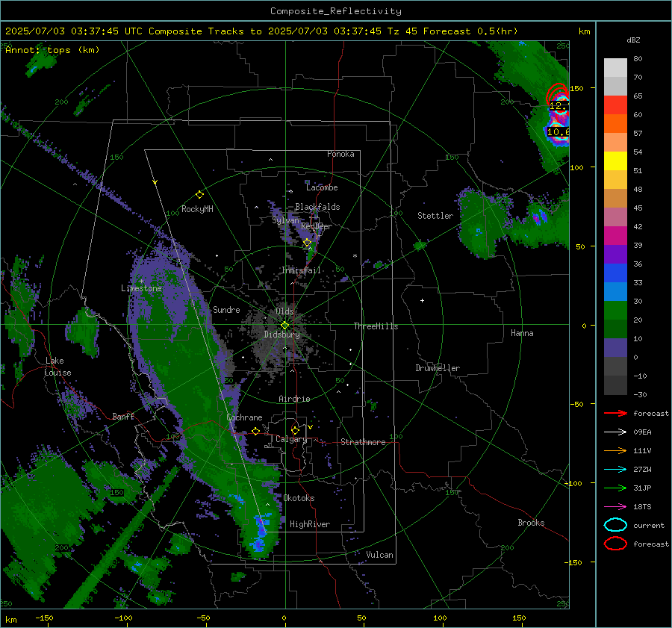The image size is (672, 628).
Task: Click the yellow diamond marker below Cochrane
Action: click(x=255, y=431)
